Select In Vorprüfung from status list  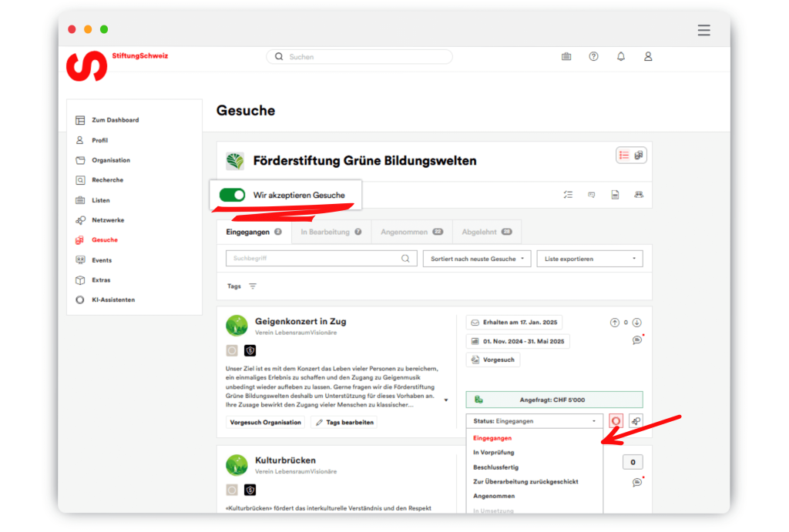[x=494, y=453]
